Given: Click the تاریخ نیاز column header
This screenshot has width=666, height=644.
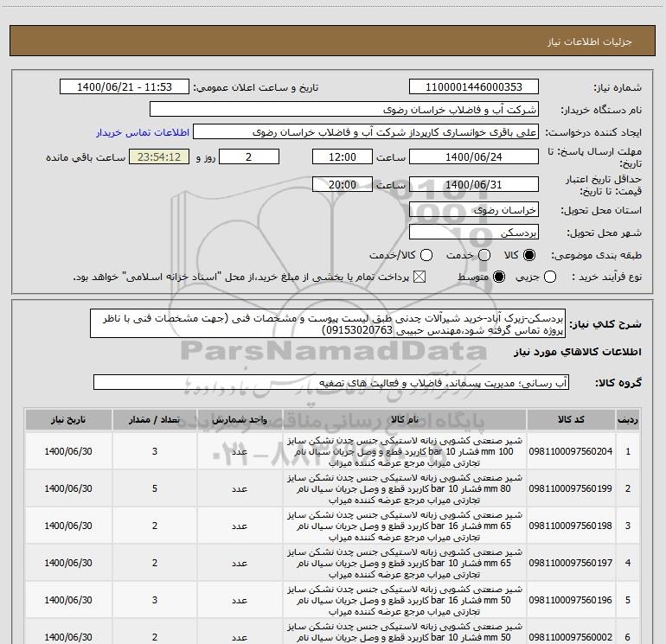Looking at the screenshot, I should pyautogui.click(x=68, y=420).
